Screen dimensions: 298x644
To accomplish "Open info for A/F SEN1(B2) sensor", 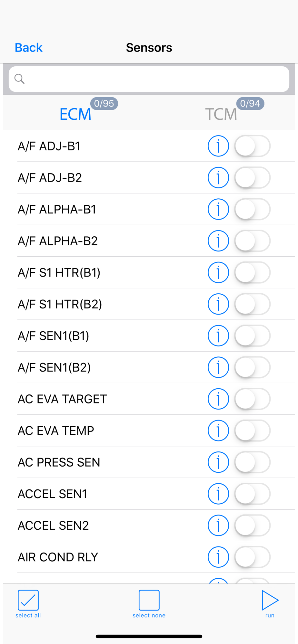I will [218, 367].
